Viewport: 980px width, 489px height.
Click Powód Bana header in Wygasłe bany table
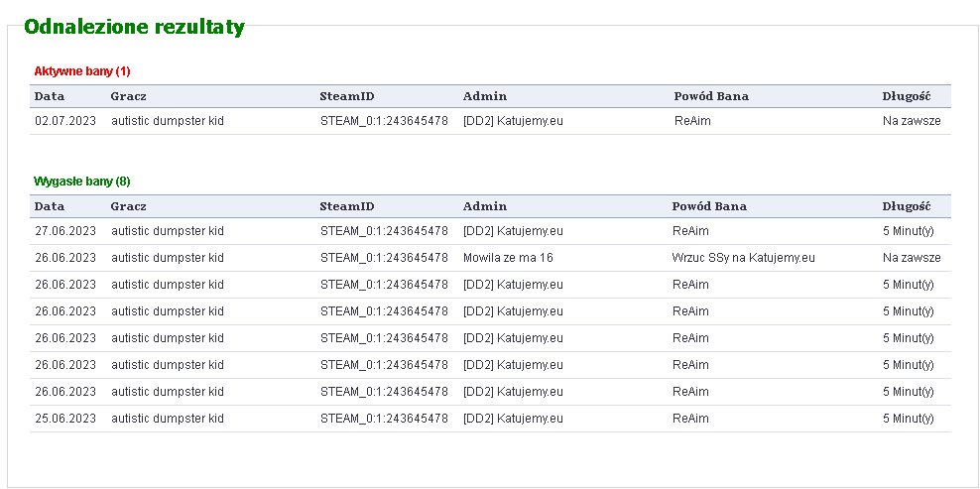tap(709, 206)
